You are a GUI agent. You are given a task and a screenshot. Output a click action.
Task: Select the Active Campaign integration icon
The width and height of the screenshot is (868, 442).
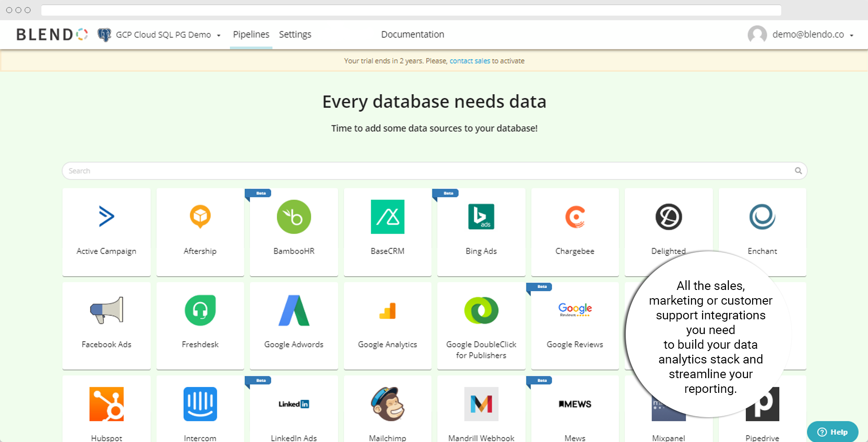click(x=107, y=216)
